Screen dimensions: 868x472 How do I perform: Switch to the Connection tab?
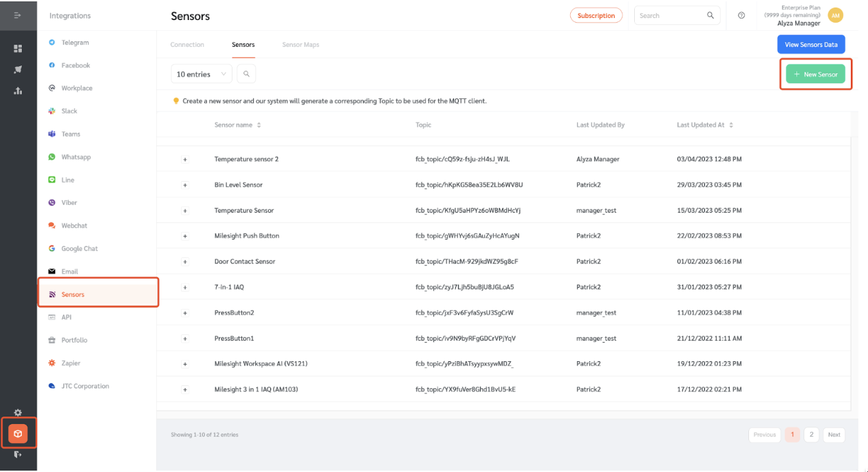click(187, 44)
